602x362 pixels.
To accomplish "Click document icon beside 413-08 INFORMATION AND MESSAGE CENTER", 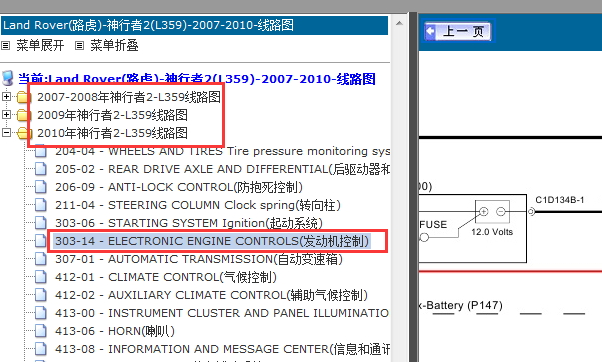I will point(41,349).
